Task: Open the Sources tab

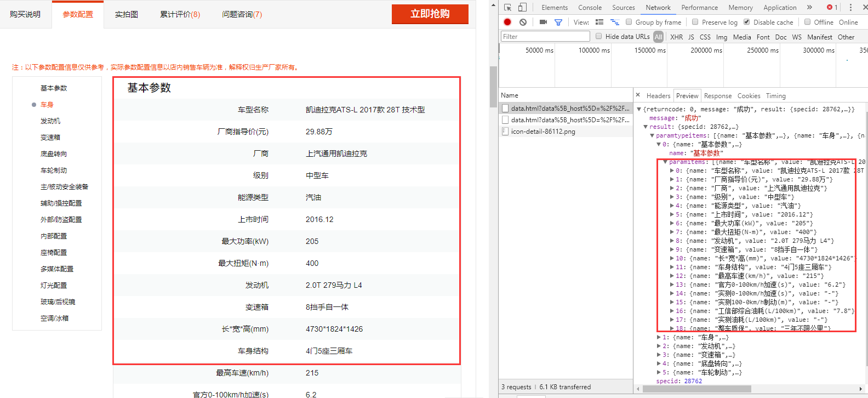Action: pyautogui.click(x=624, y=7)
